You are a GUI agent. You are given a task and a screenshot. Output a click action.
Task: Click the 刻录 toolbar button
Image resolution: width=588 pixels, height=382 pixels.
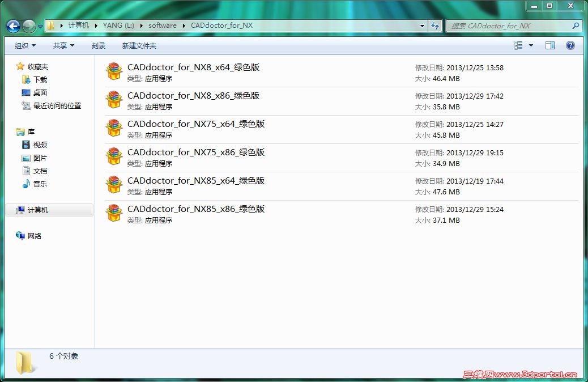tap(98, 45)
